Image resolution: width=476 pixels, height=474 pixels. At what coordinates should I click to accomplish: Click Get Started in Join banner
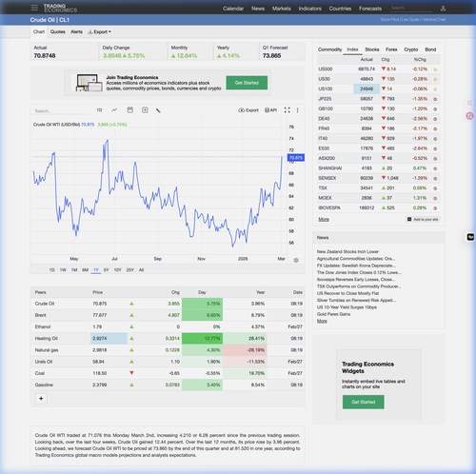247,83
